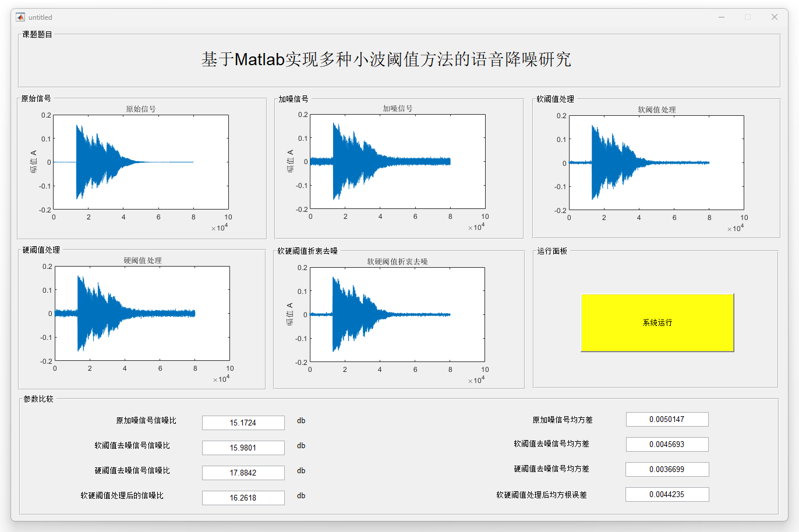The image size is (799, 532).
Task: Click the 软阈值去噪信号均方差 label
Action: point(551,444)
